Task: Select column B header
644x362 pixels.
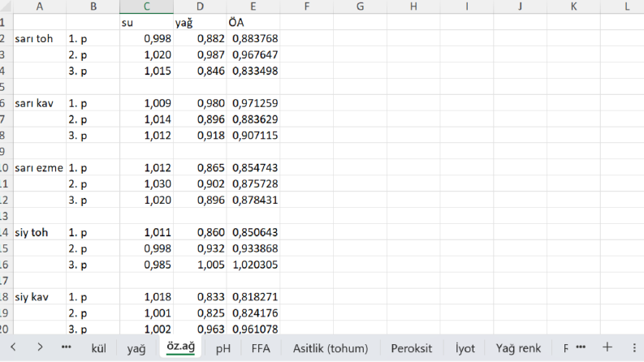Action: click(93, 6)
